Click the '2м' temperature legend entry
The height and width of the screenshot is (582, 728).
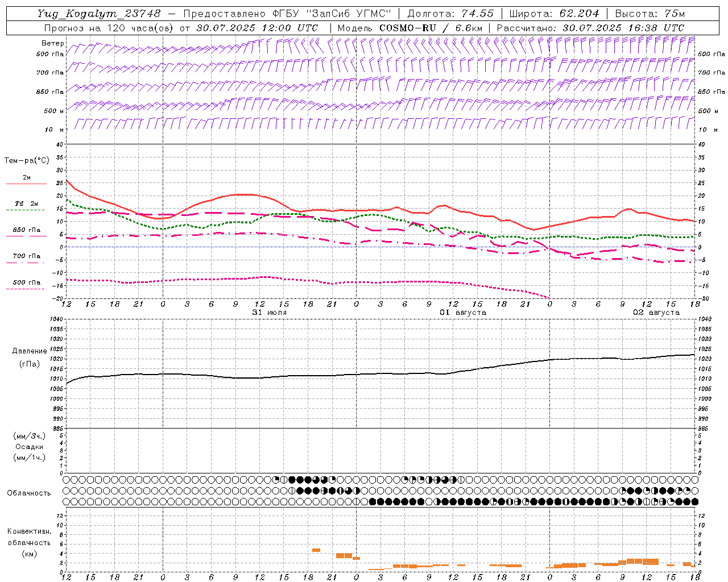(x=27, y=177)
